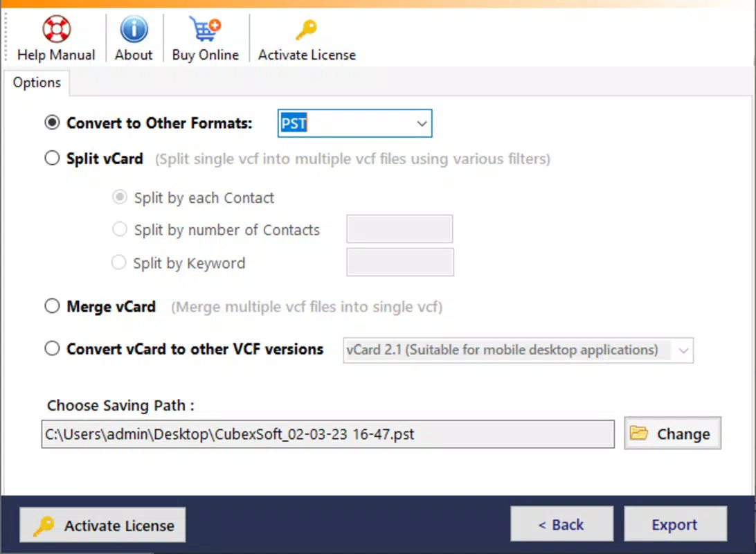Select Convert vCard to other VCF versions
The image size is (756, 554).
click(x=52, y=348)
